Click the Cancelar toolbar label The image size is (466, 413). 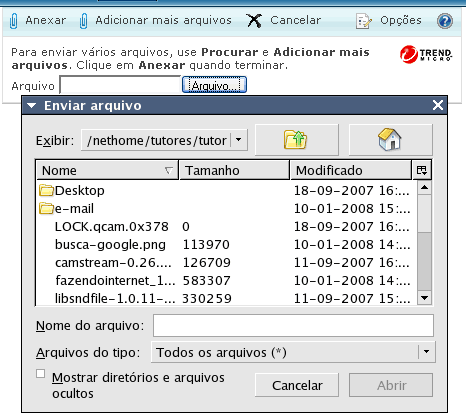point(295,20)
